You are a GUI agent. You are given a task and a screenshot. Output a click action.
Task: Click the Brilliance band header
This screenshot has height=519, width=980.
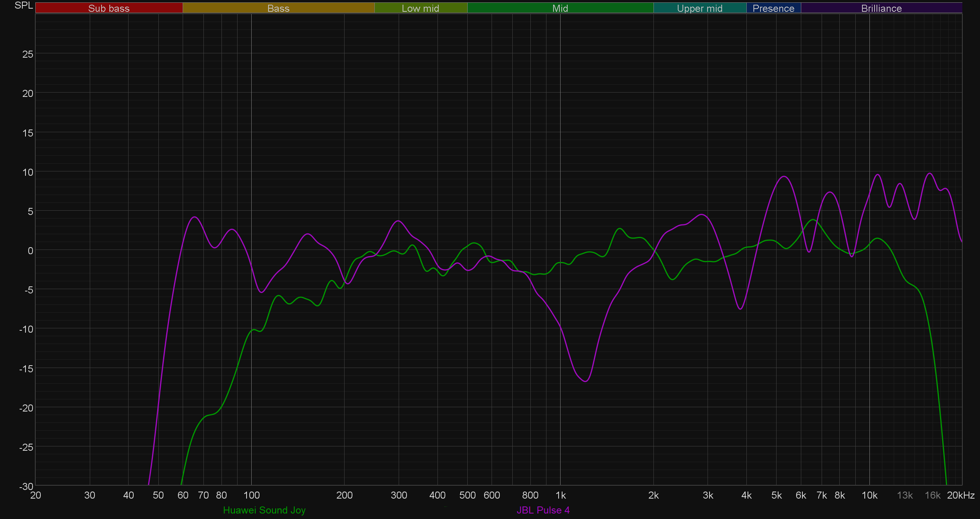pyautogui.click(x=881, y=8)
